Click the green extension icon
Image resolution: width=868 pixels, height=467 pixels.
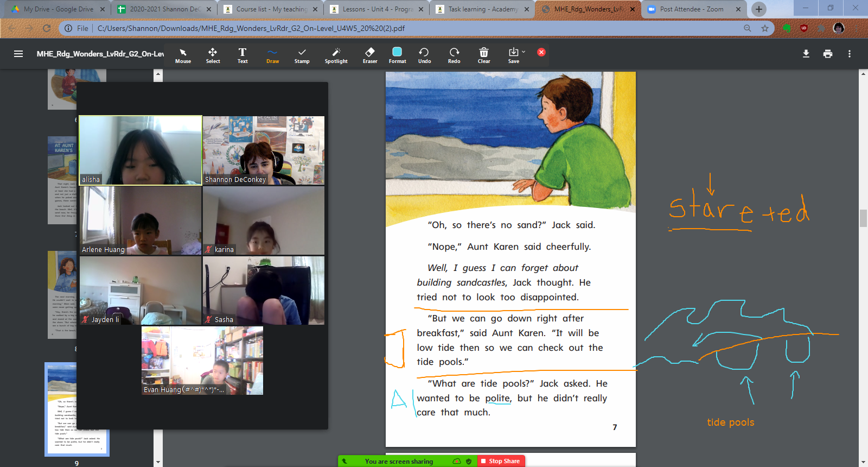[x=787, y=28]
